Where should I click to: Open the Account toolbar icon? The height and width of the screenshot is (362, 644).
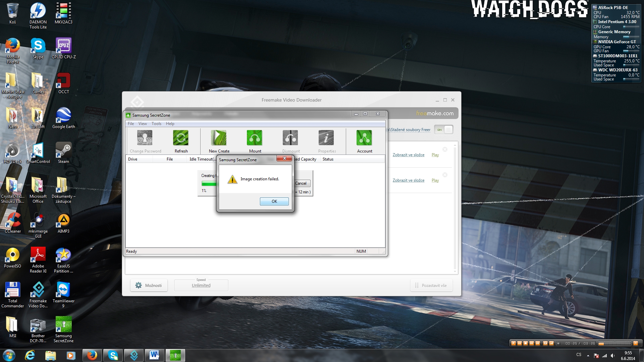point(364,138)
